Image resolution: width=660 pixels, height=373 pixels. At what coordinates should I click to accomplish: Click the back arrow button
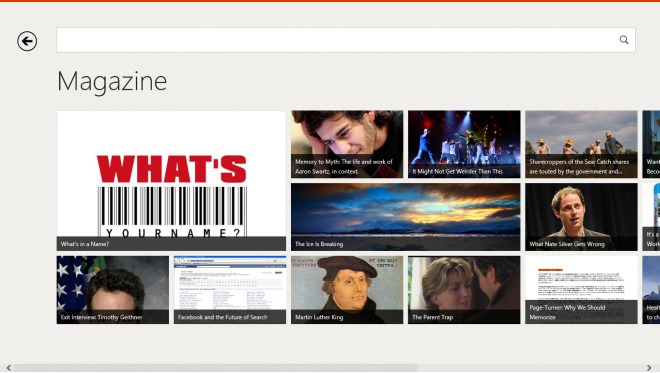pos(27,41)
